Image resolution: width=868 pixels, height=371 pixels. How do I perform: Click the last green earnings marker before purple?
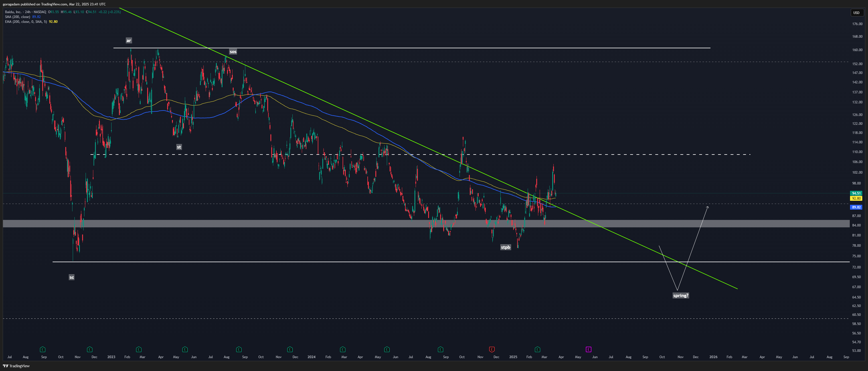click(x=537, y=349)
